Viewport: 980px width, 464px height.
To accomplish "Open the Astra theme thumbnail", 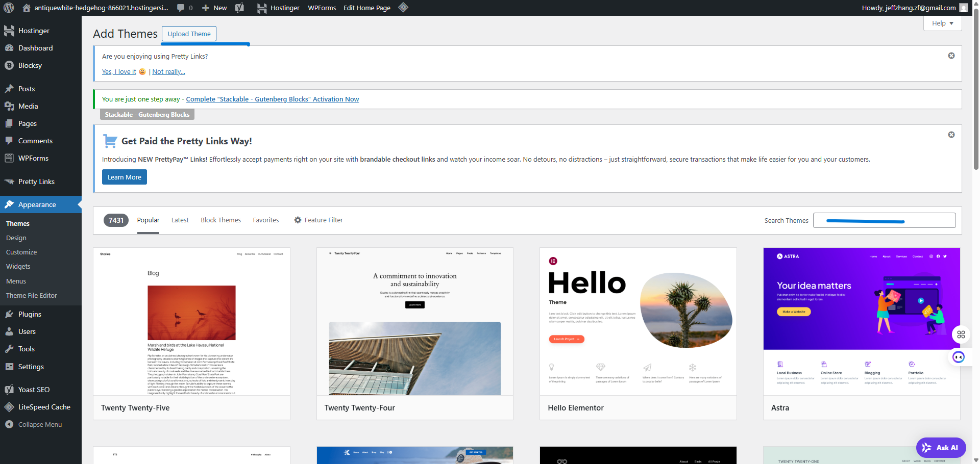I will click(862, 321).
